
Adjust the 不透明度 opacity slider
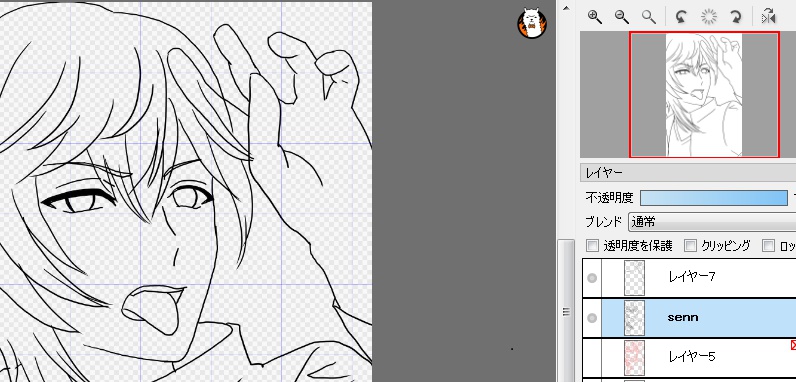coord(714,198)
